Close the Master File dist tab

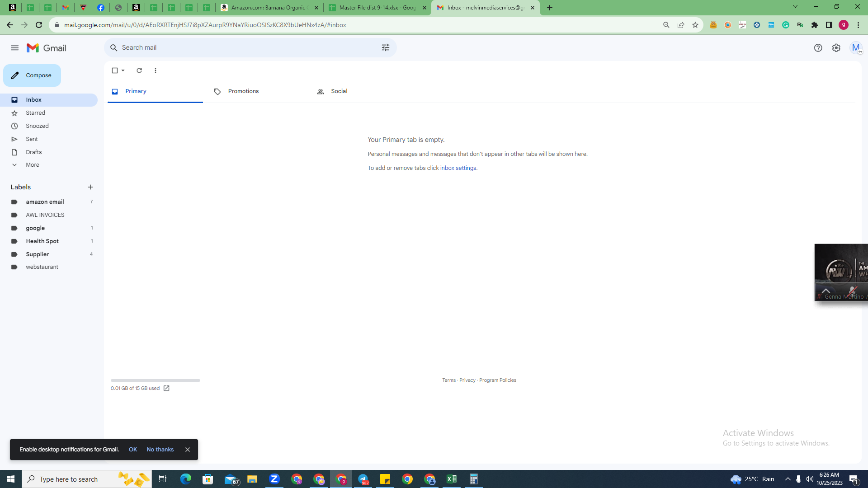tap(425, 8)
